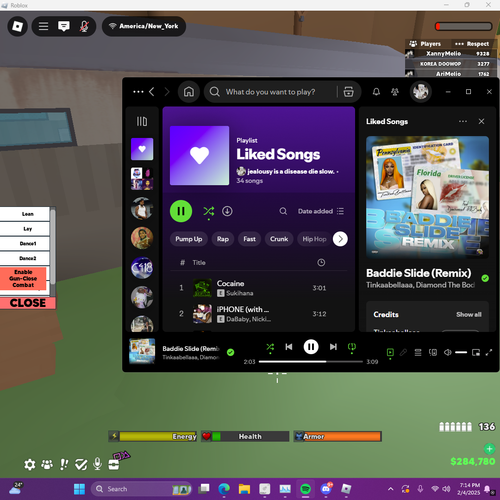Open more options in Liked Songs right panel
The width and height of the screenshot is (500, 500).
pyautogui.click(x=463, y=121)
